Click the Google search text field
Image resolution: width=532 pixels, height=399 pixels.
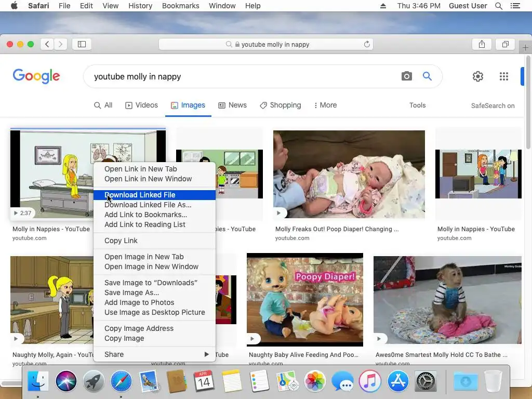click(244, 76)
